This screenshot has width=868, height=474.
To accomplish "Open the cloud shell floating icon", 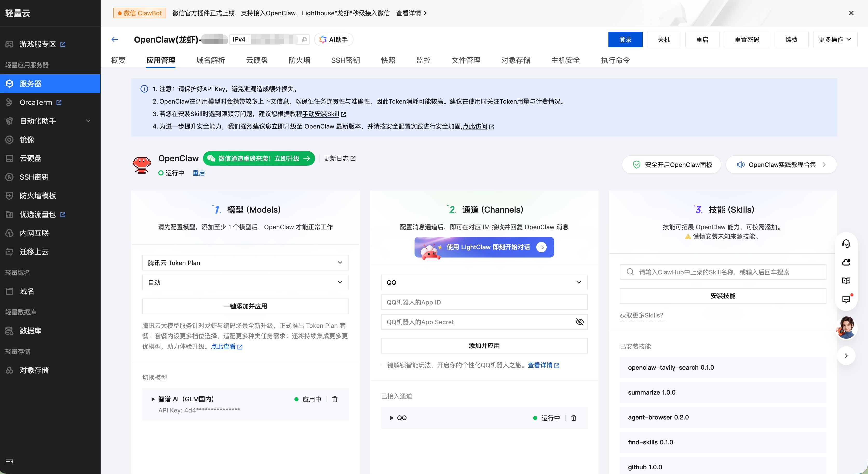I will click(x=846, y=262).
